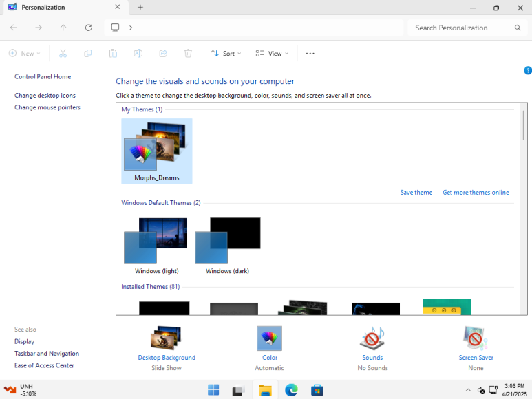Click the Rename icon in toolbar

click(x=138, y=53)
